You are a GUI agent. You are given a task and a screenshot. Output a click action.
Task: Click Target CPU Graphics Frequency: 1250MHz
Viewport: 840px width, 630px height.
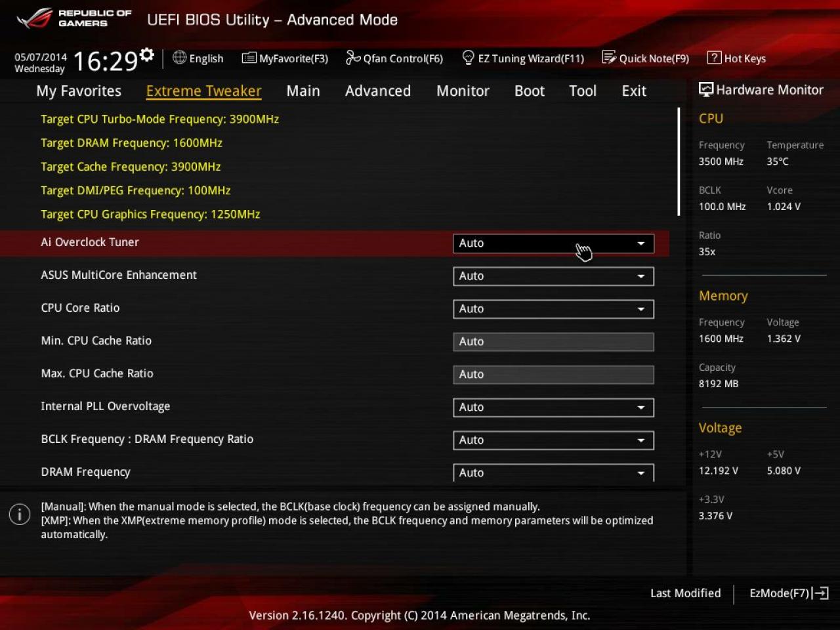(150, 214)
